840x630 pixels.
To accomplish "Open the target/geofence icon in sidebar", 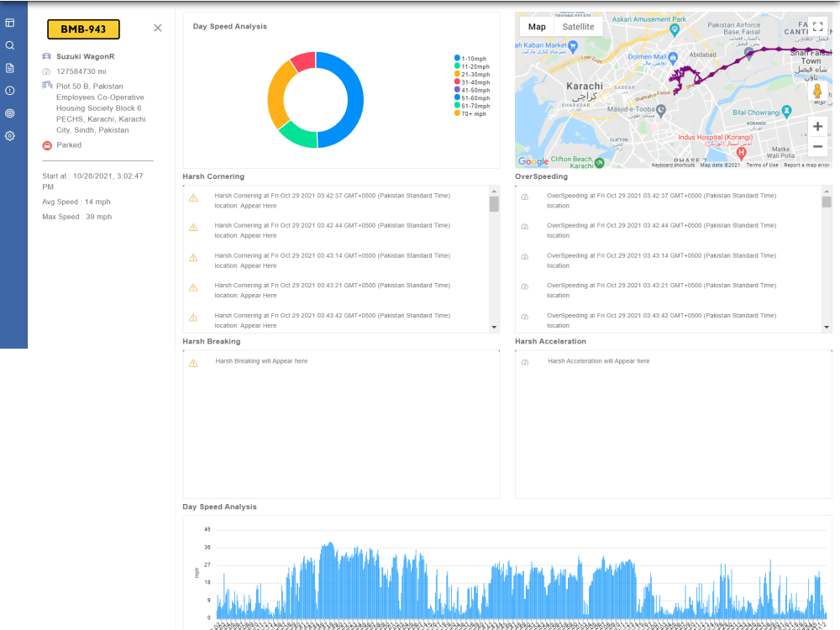I will (9, 113).
